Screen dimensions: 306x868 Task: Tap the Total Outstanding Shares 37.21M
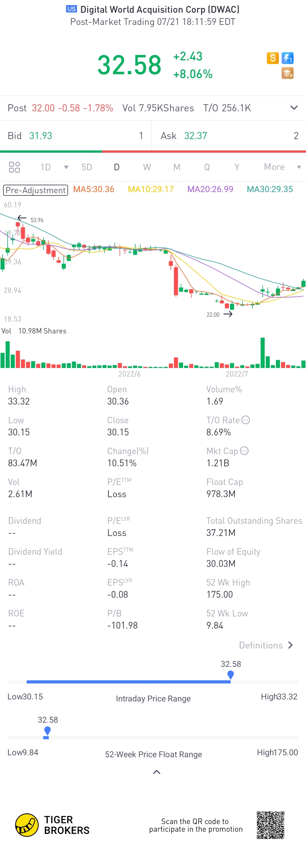click(221, 533)
